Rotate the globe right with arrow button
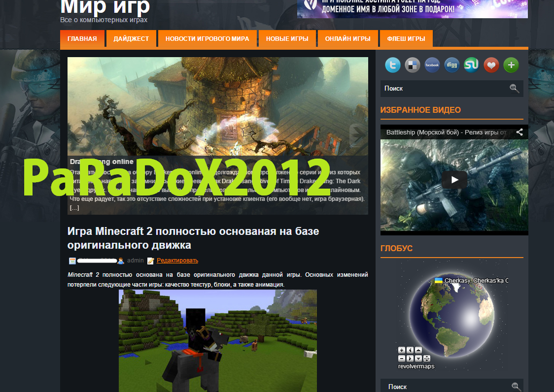Image resolution: width=554 pixels, height=392 pixels. (x=410, y=358)
